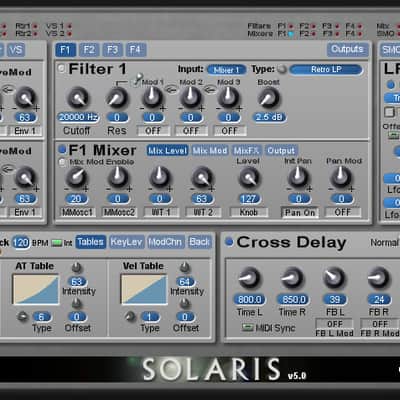The image size is (400, 400).
Task: Click the Pan On button
Action: pyautogui.click(x=300, y=212)
